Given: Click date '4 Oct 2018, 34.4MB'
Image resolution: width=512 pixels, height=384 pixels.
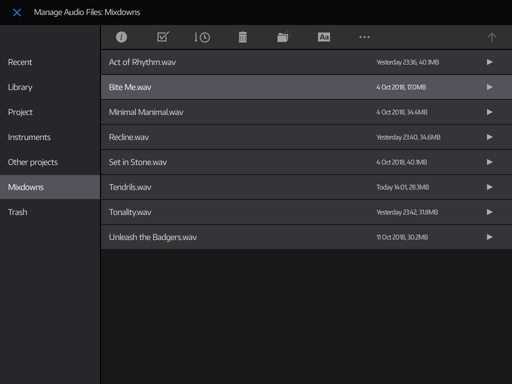Looking at the screenshot, I should [402, 112].
